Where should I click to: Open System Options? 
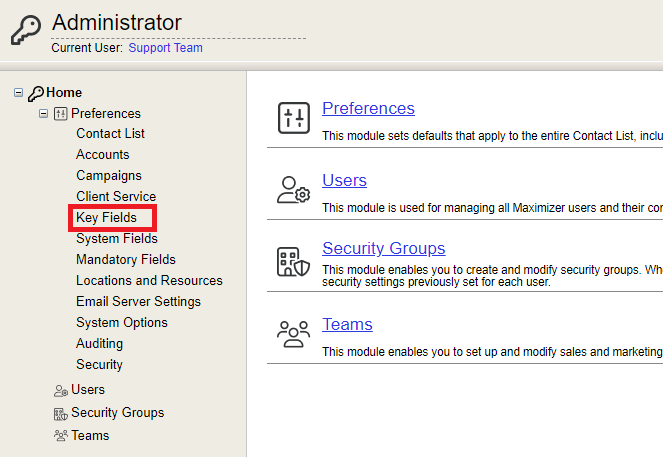[122, 323]
